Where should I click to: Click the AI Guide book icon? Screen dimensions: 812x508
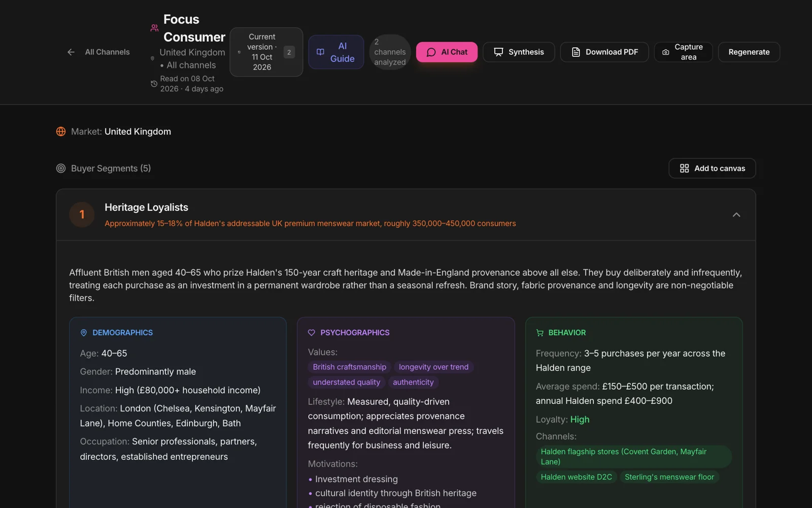coord(320,52)
